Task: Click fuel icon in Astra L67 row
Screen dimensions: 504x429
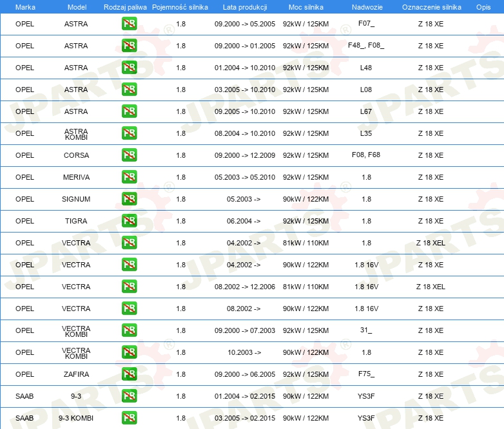Action: tap(129, 111)
